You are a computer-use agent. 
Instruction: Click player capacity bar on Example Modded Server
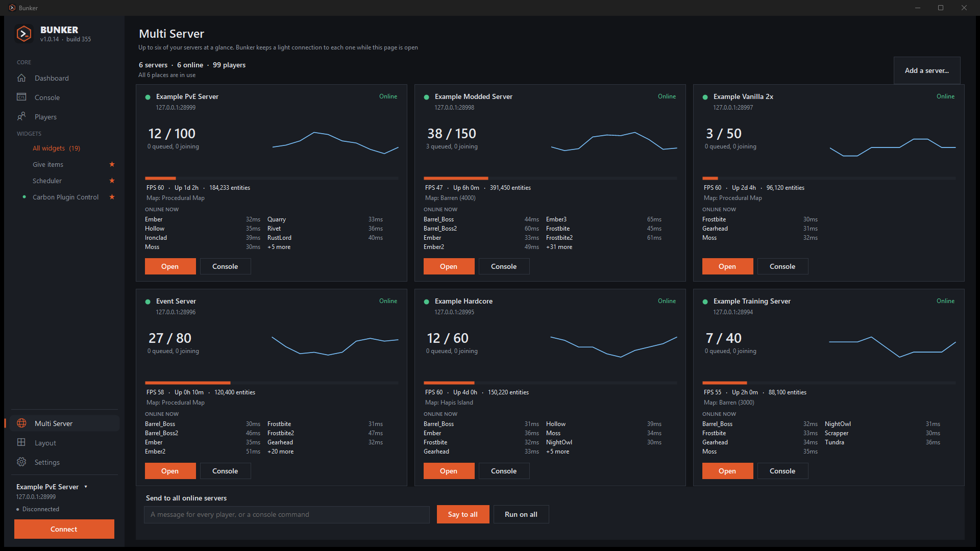click(x=550, y=178)
